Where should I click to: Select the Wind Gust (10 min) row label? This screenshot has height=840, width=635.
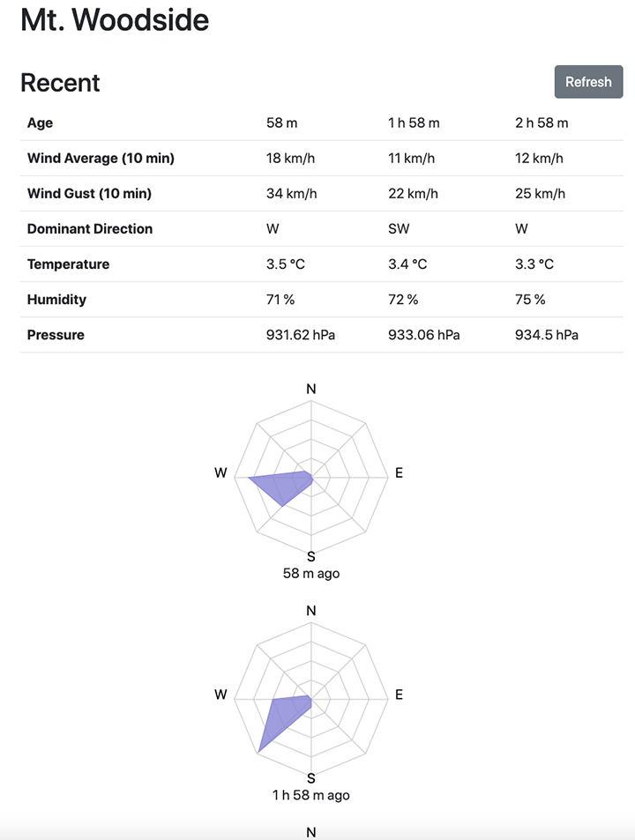(x=89, y=194)
